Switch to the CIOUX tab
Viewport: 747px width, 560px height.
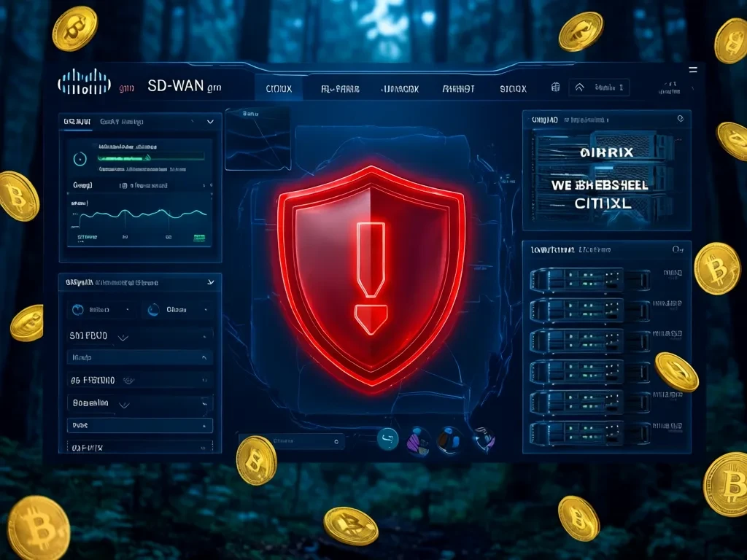click(279, 88)
